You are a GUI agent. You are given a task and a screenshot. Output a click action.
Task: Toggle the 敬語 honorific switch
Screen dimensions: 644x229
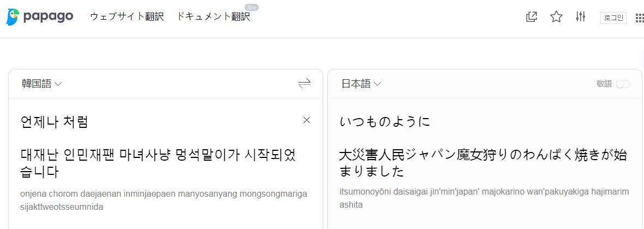point(622,84)
